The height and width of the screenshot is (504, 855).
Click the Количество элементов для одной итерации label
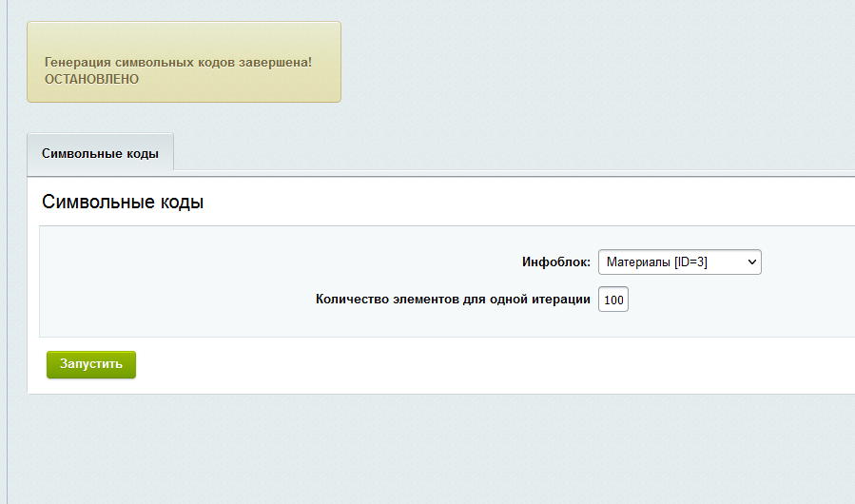pos(453,300)
